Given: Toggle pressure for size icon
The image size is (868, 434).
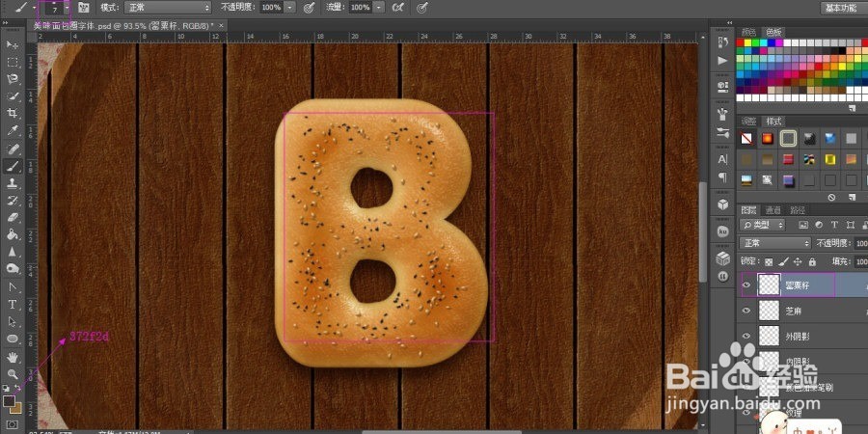Looking at the screenshot, I should point(422,7).
